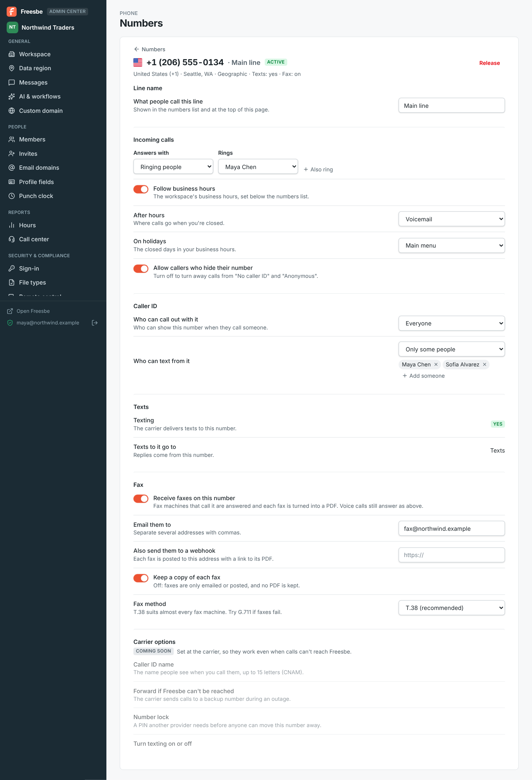The image size is (532, 780).
Task: Click the Members people icon
Action: pyautogui.click(x=12, y=139)
